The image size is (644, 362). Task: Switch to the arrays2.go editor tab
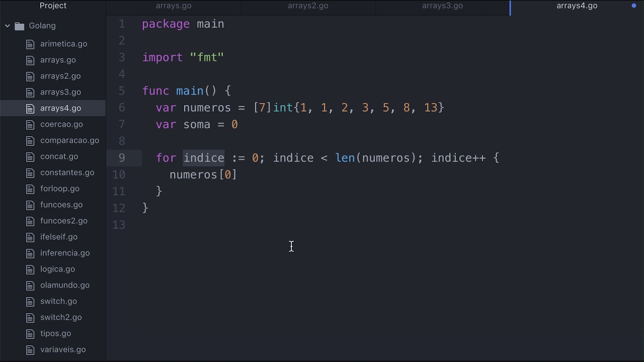(x=308, y=6)
